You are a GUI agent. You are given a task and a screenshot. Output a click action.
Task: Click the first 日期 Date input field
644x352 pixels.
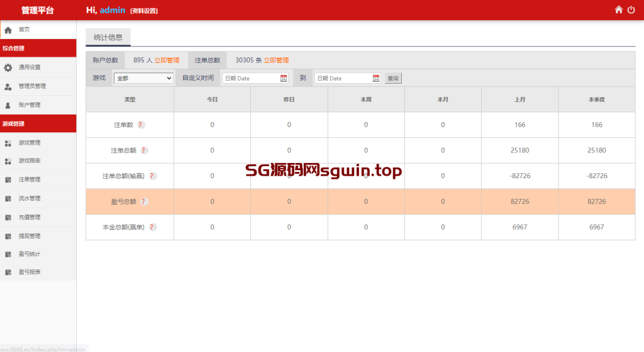(x=250, y=78)
